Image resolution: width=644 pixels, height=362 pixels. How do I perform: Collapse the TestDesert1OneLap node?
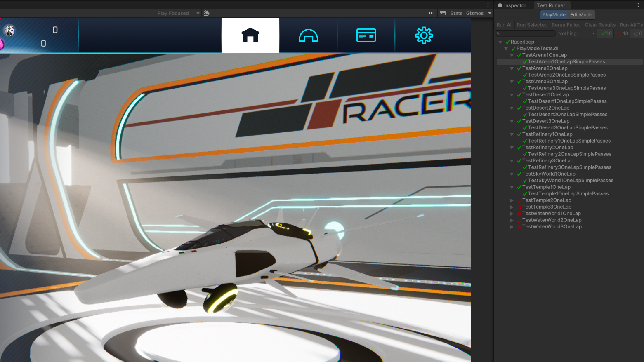512,95
